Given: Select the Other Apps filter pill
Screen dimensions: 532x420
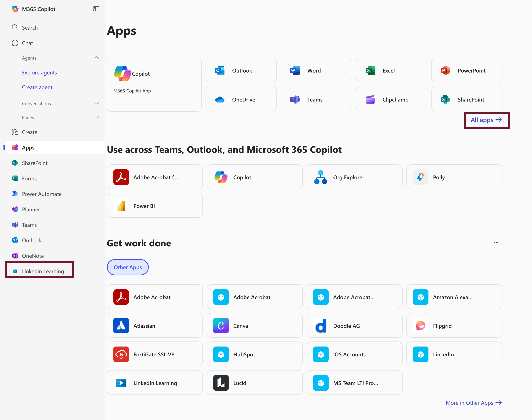Looking at the screenshot, I should (128, 267).
